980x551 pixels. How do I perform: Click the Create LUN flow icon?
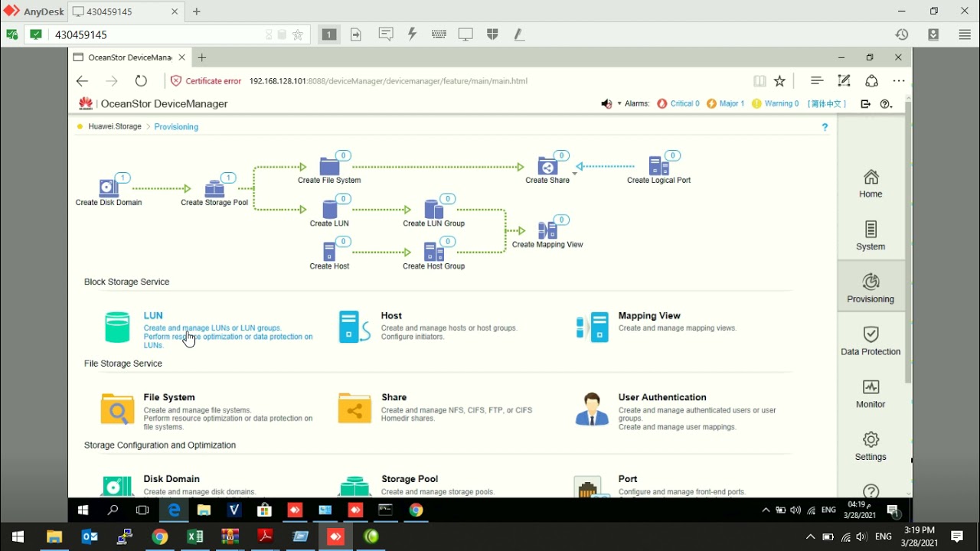(330, 209)
